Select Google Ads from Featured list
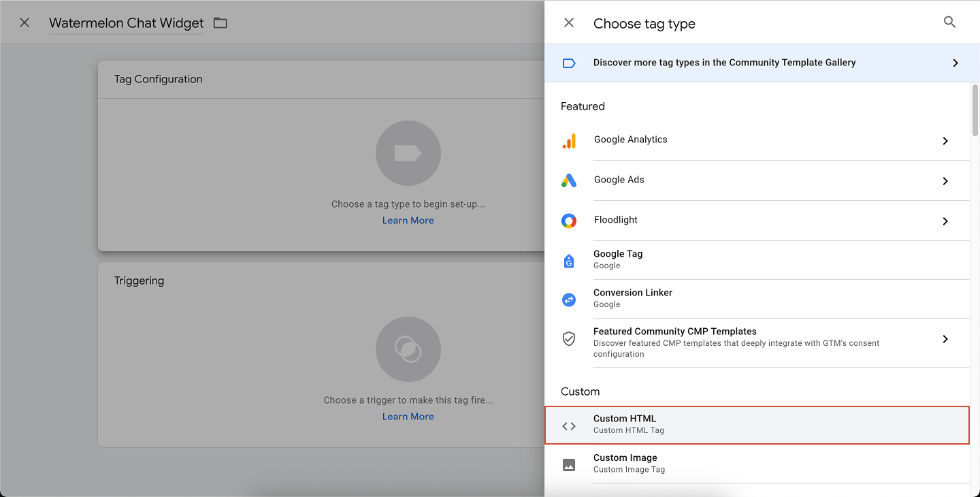The height and width of the screenshot is (497, 980). (x=757, y=180)
